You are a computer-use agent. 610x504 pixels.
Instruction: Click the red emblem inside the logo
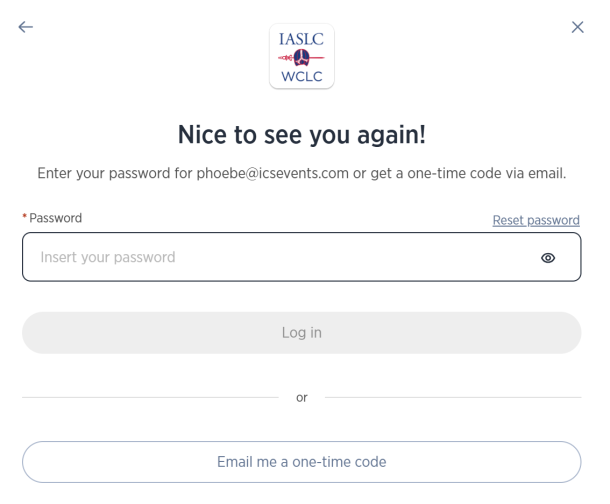tap(302, 57)
